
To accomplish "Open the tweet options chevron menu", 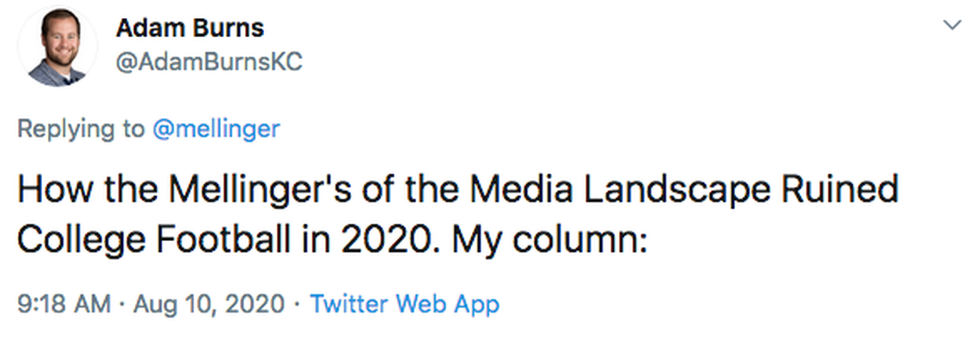I will (952, 26).
